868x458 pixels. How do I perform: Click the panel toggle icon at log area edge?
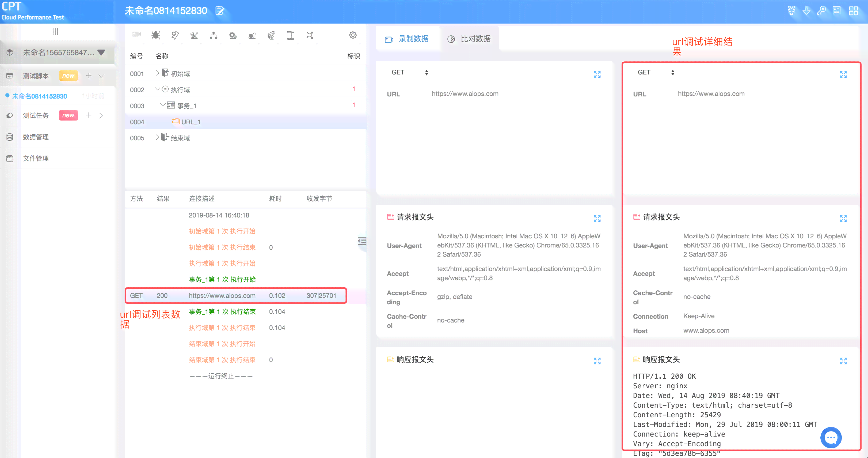tap(361, 241)
